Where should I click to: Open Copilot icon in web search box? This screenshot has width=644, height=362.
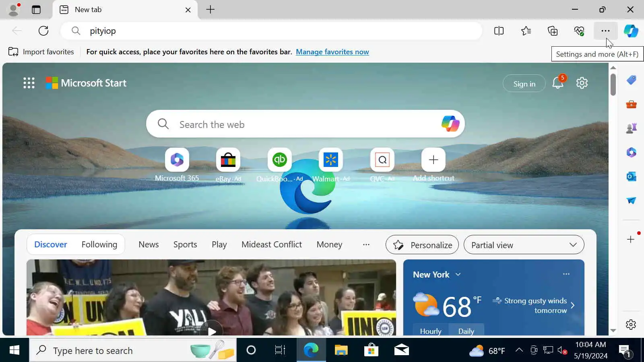450,124
